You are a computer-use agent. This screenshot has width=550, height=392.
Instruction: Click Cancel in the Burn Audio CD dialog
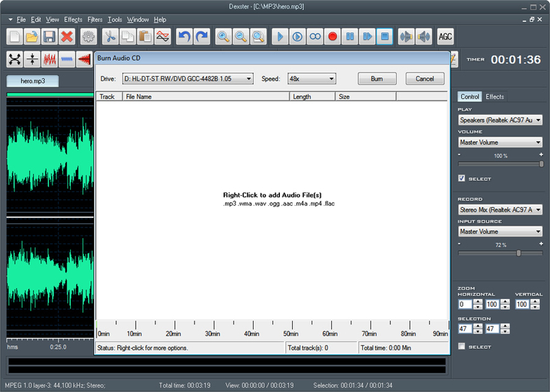point(425,78)
